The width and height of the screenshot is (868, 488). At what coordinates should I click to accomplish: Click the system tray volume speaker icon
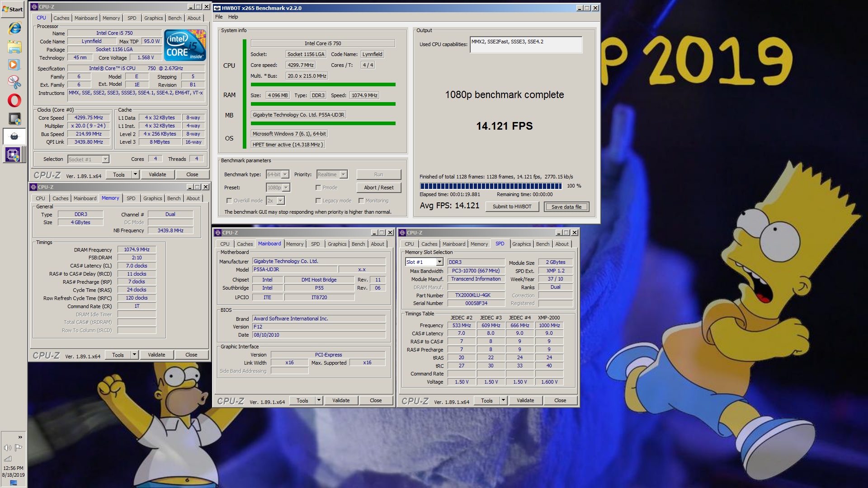7,447
